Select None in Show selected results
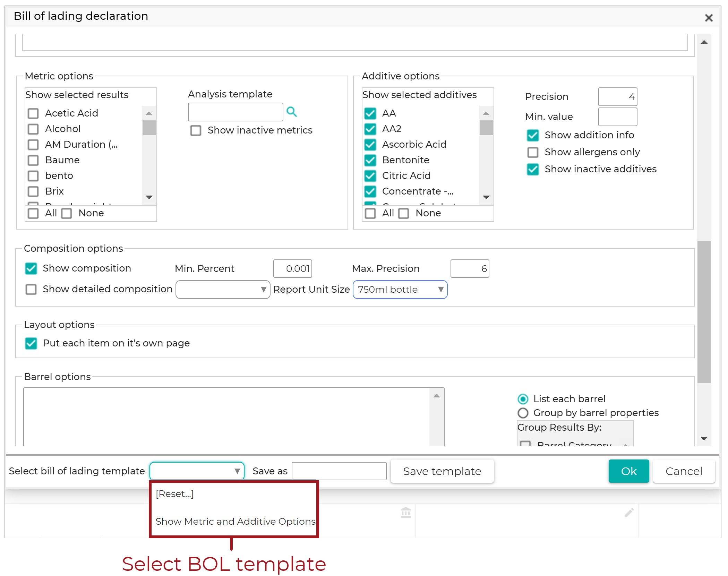Screen dimensions: 728x576 (x=67, y=213)
